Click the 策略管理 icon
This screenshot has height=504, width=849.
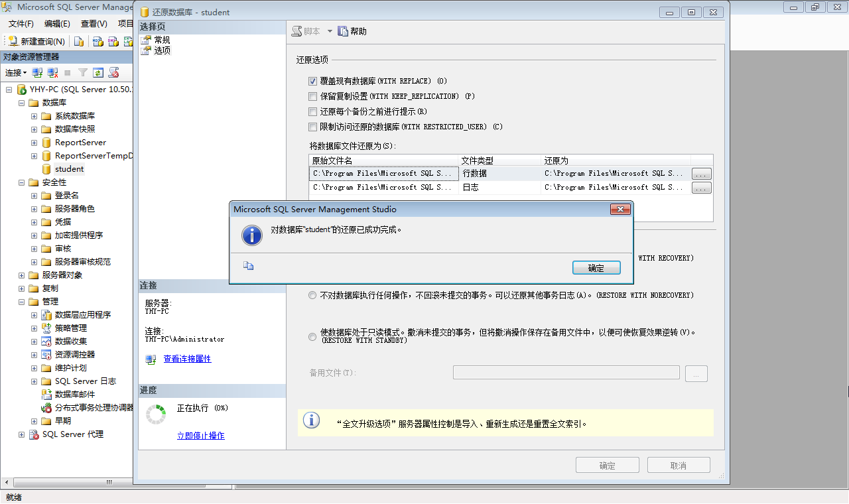[x=46, y=328]
